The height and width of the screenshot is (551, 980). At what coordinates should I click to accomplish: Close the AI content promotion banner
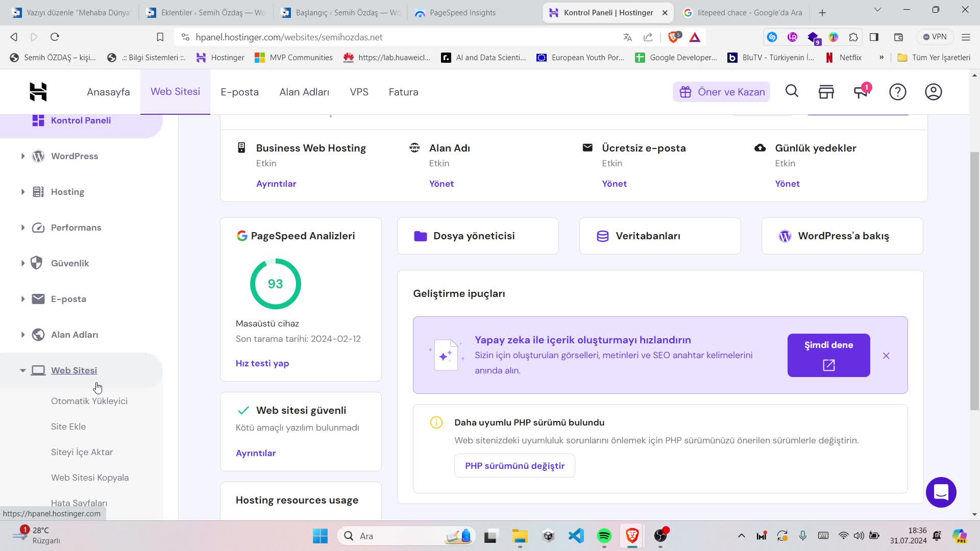point(887,355)
